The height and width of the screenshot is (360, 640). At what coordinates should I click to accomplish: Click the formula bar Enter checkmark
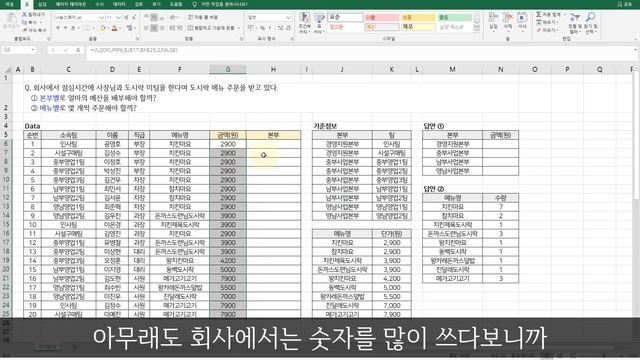click(x=65, y=50)
